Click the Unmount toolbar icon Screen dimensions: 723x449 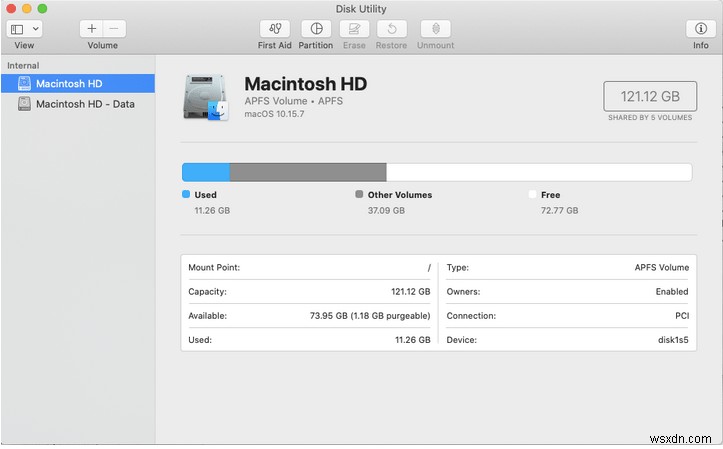436,29
